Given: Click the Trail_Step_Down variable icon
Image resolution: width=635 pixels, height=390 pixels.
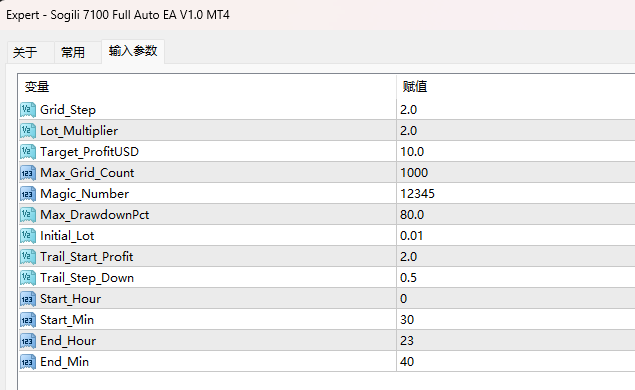Looking at the screenshot, I should click(x=28, y=278).
